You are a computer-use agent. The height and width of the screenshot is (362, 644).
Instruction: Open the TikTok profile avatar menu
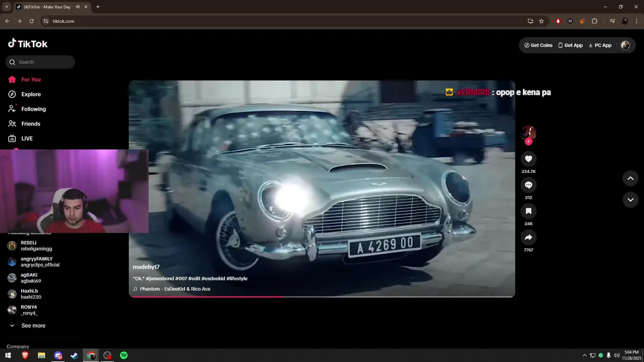625,45
